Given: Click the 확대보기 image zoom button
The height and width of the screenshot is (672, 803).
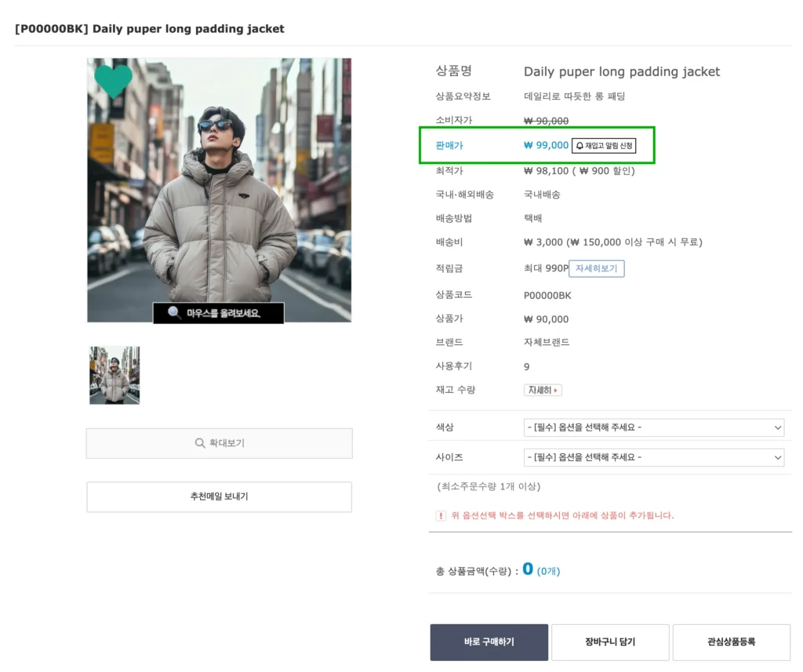Looking at the screenshot, I should point(219,444).
